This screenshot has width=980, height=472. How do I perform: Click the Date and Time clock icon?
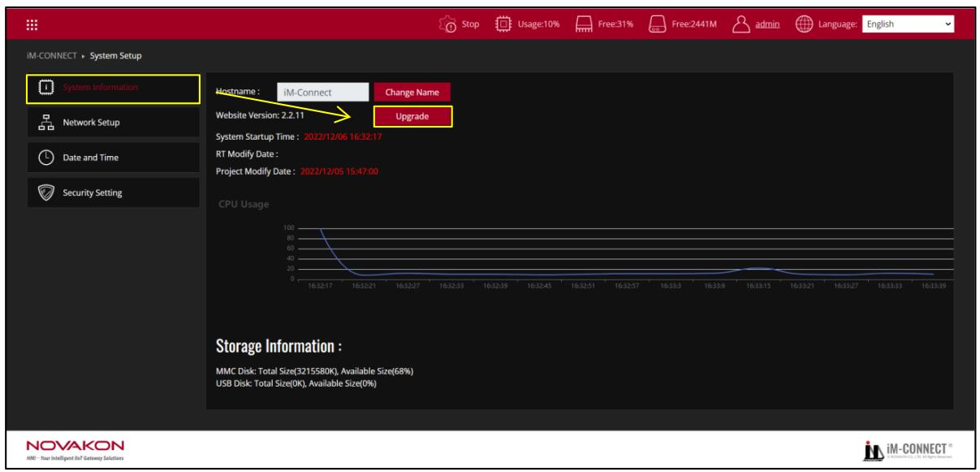pyautogui.click(x=47, y=158)
